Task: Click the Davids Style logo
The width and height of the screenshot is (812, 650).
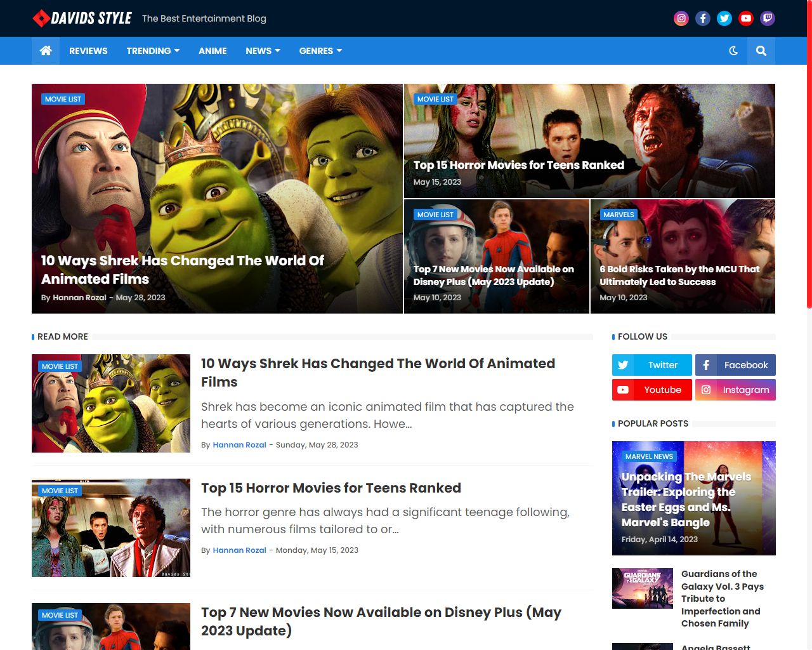Action: (x=82, y=18)
